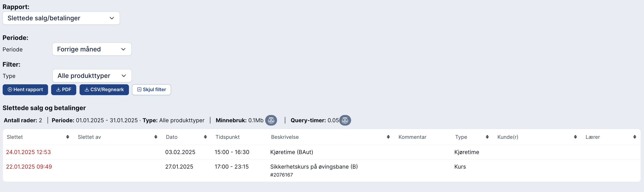This screenshot has height=192, width=644.
Task: Toggle the Skjul filter button
Action: (151, 90)
